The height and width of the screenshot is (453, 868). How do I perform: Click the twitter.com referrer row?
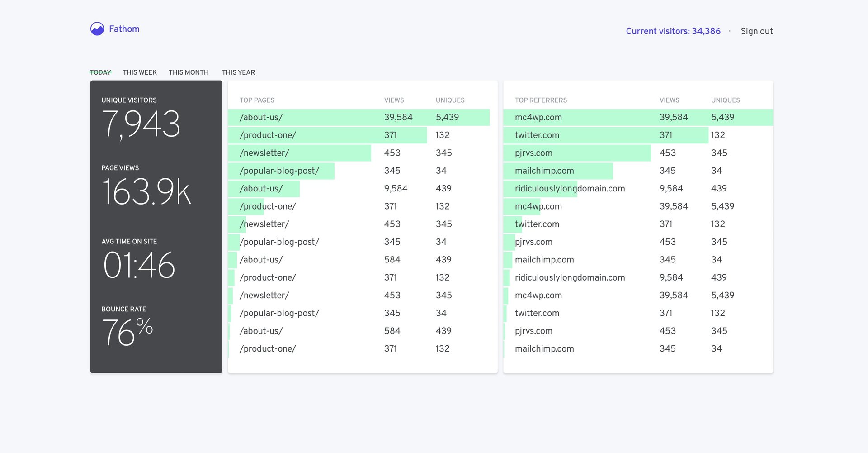click(x=537, y=135)
